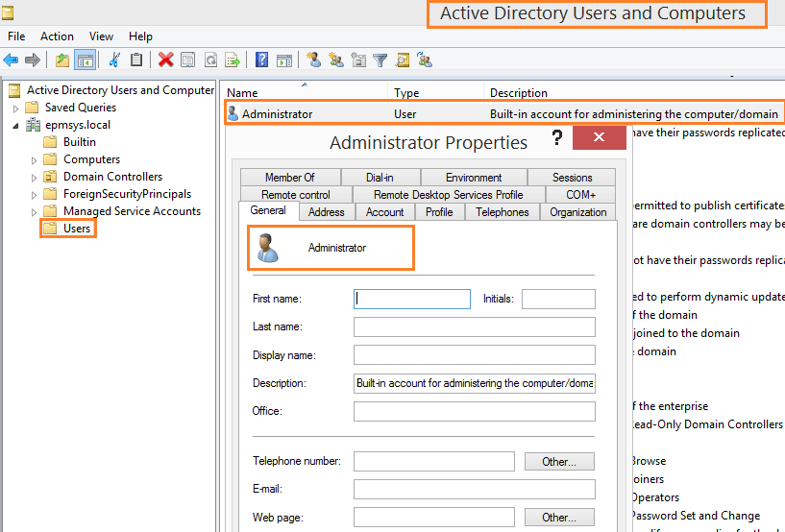Click into the Telephone number field
Image resolution: width=785 pixels, height=532 pixels.
coord(434,462)
